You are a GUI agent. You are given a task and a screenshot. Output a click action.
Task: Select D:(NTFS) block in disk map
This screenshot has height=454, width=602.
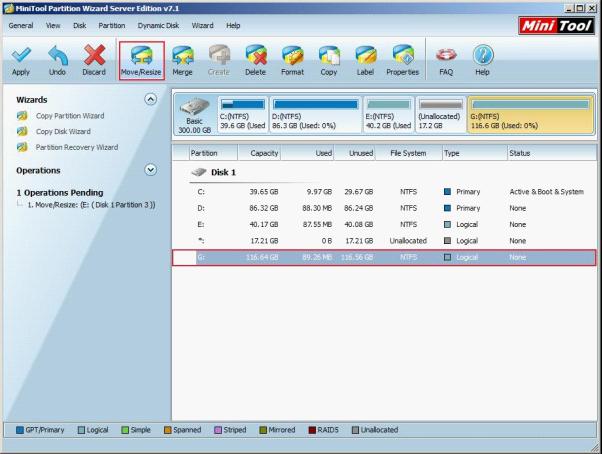(316, 115)
